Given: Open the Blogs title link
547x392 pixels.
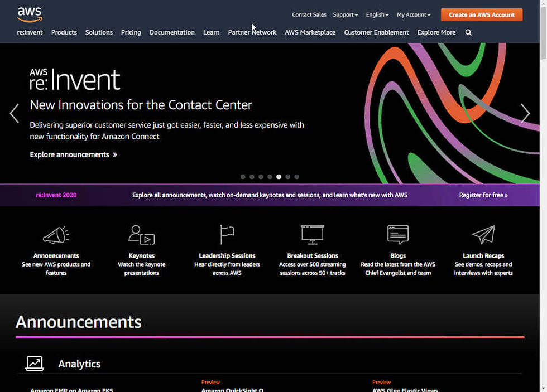Looking at the screenshot, I should click(x=398, y=255).
